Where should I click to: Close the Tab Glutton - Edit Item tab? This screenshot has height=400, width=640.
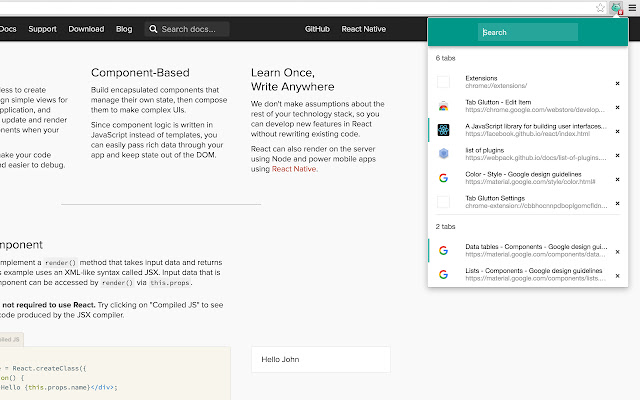(618, 107)
